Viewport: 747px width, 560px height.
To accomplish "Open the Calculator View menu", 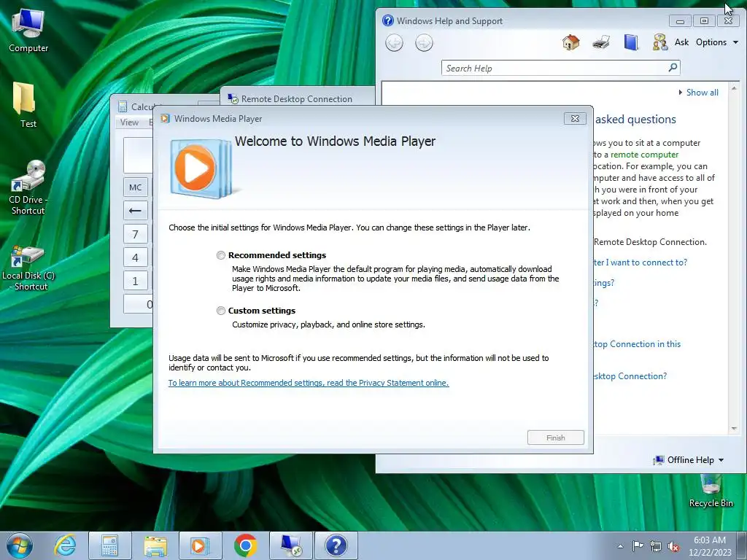I will point(129,122).
